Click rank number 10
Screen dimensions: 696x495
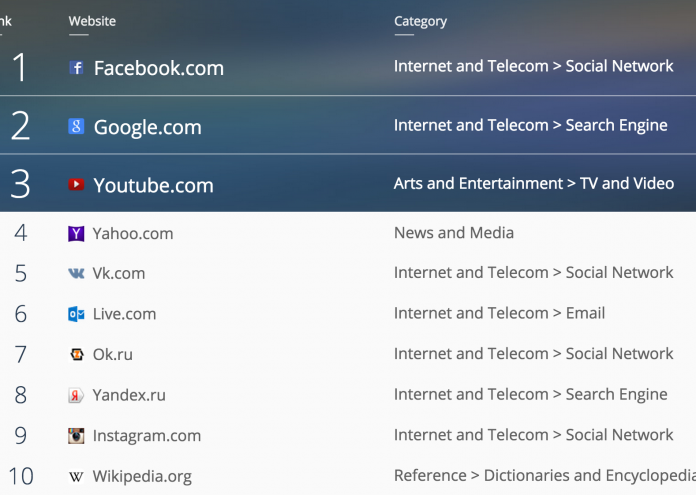click(21, 476)
